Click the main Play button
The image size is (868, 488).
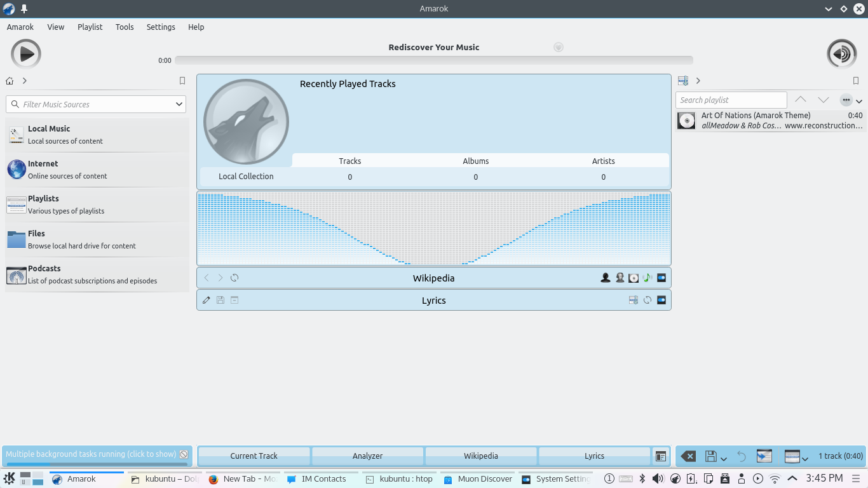click(26, 54)
